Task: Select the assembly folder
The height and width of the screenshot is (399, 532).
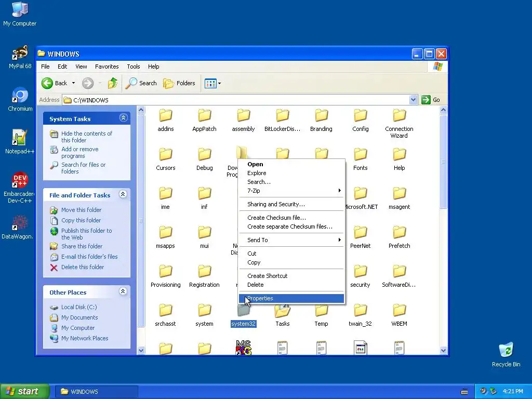Action: tap(243, 121)
